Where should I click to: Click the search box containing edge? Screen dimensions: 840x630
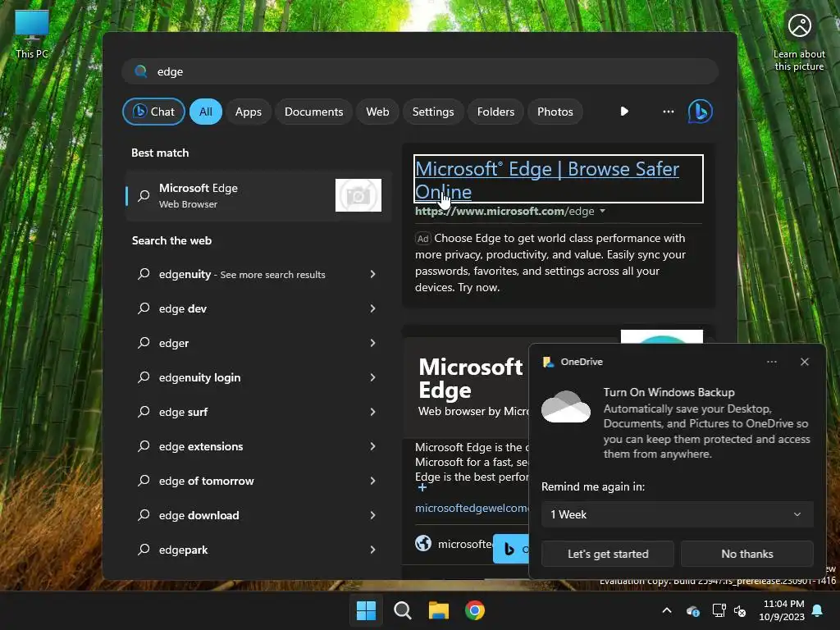[420, 71]
